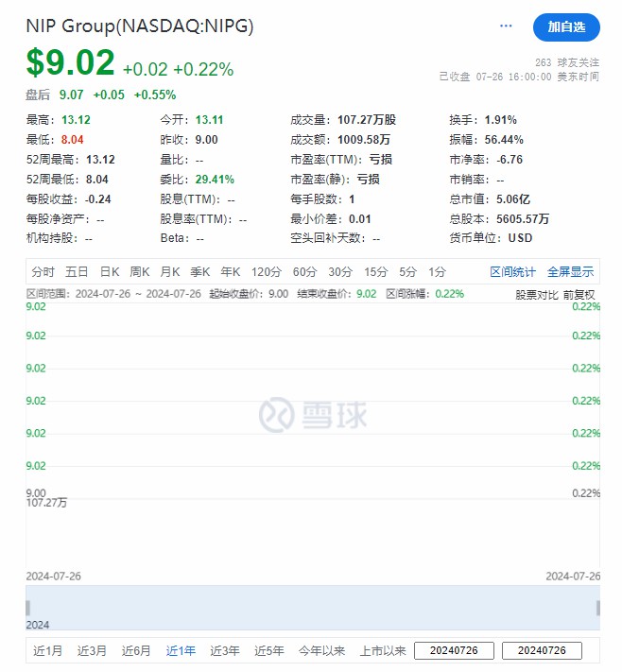This screenshot has width=622, height=672.
Task: Select the 季K chart tab
Action: 200,271
